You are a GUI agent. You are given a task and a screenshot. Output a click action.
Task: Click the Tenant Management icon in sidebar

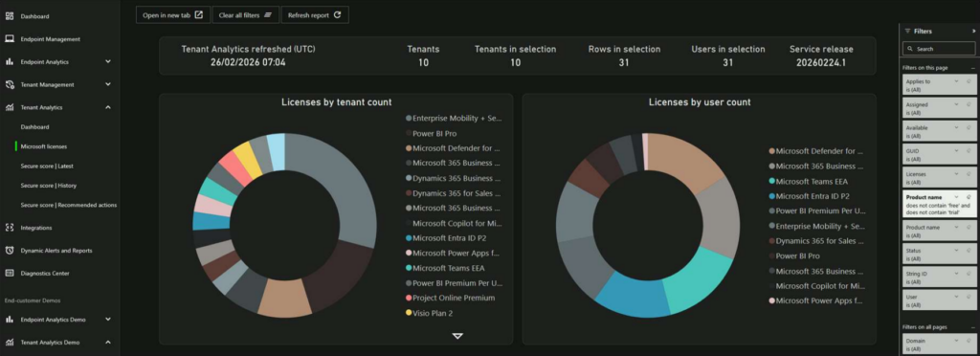tap(10, 84)
